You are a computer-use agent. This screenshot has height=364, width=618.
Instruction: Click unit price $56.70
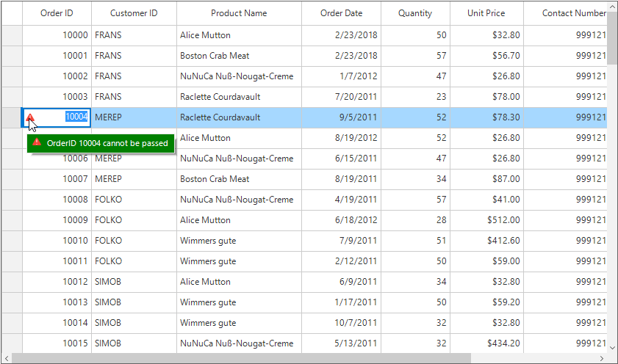tap(506, 56)
